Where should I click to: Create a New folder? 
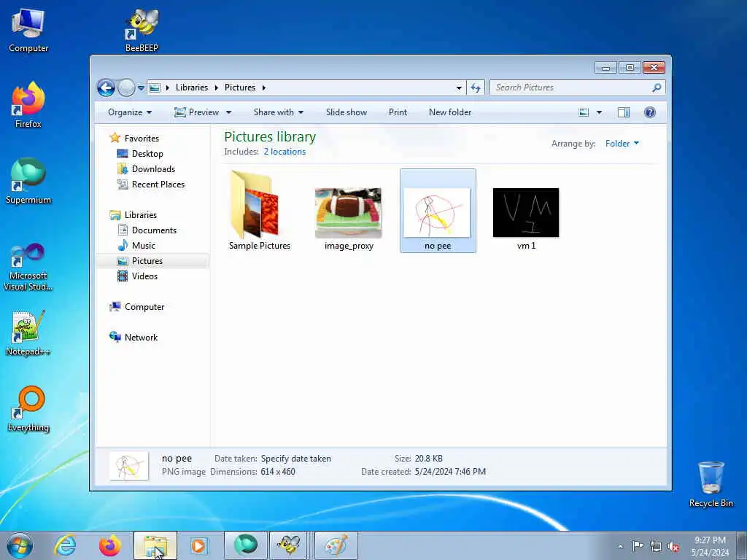pos(449,112)
